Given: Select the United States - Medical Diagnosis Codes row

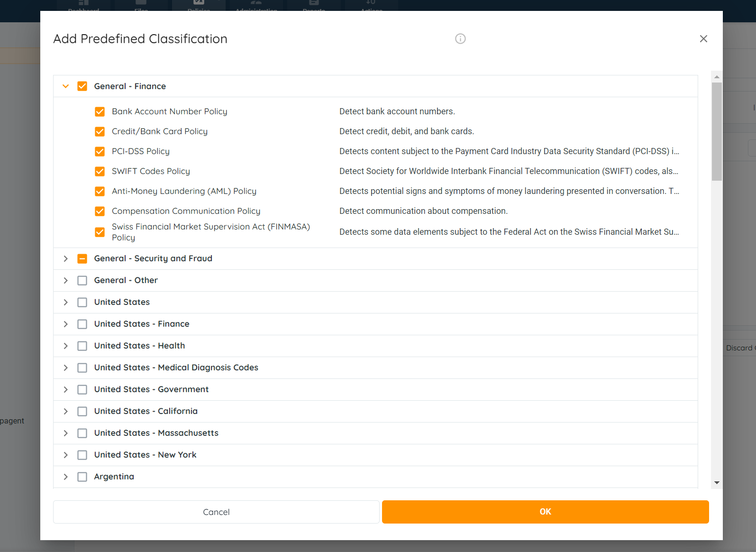Looking at the screenshot, I should (176, 368).
